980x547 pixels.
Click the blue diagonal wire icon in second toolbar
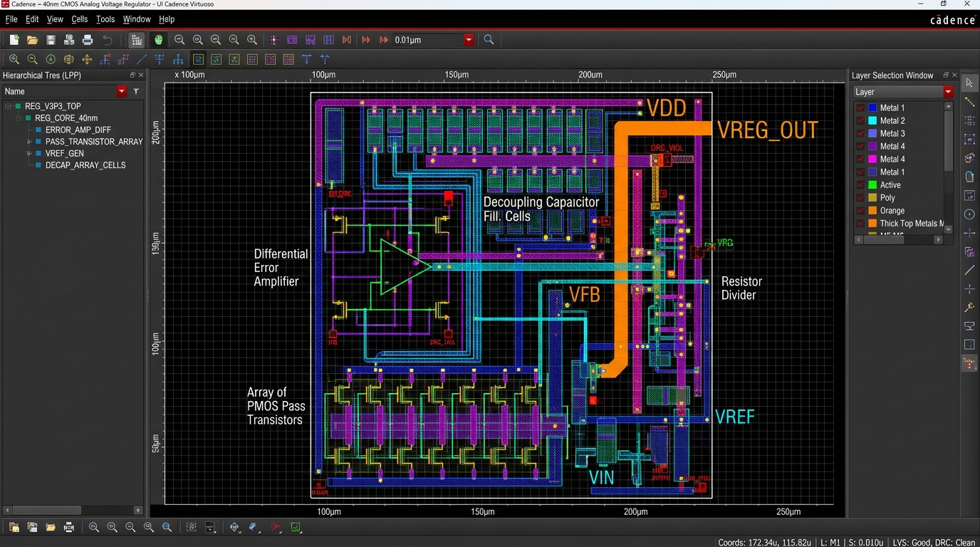(142, 60)
